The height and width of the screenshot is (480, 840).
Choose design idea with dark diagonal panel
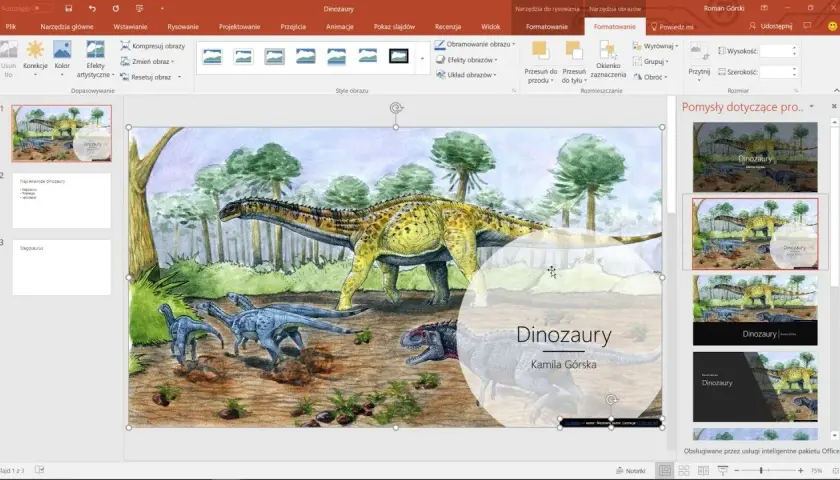(x=755, y=387)
